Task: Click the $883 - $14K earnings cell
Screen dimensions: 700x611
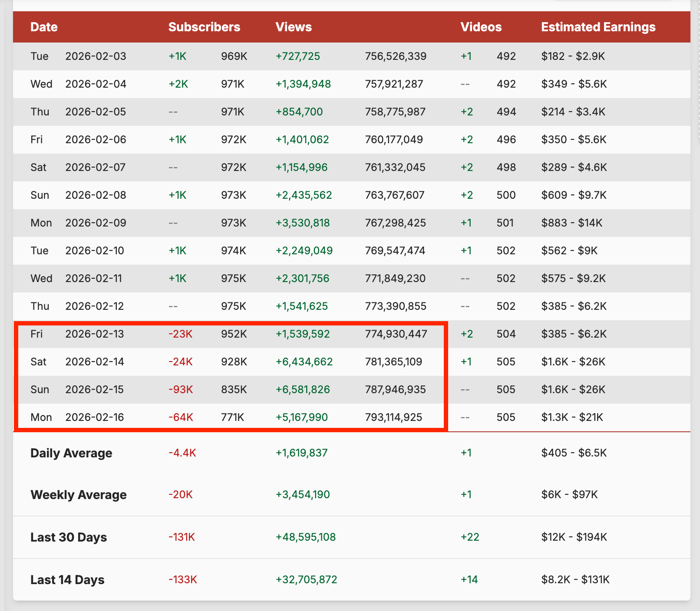Action: point(571,223)
